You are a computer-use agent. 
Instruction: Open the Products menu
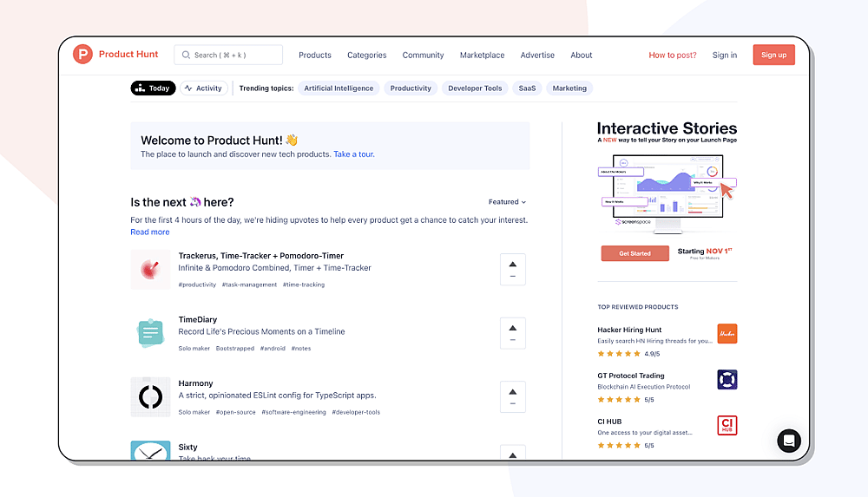pos(315,55)
